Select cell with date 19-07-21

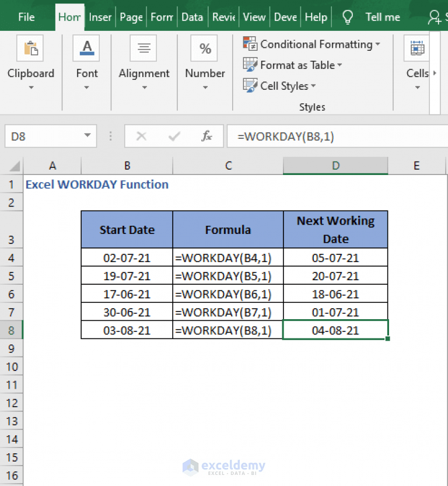pyautogui.click(x=127, y=276)
